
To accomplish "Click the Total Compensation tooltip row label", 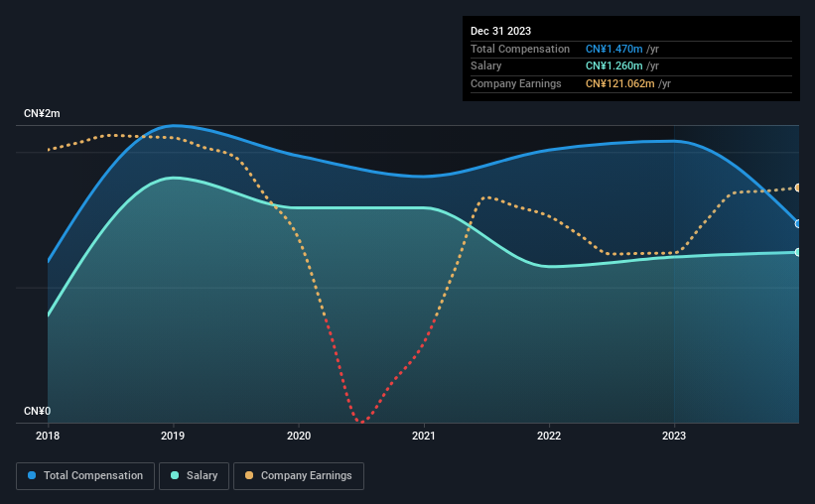I will point(520,49).
